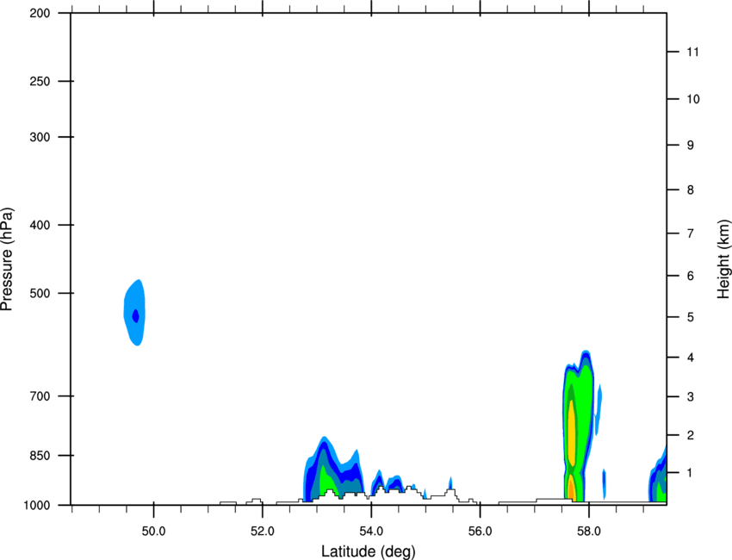Click the 1 km height label
Viewport: 732px width, 560px height.
pos(691,473)
